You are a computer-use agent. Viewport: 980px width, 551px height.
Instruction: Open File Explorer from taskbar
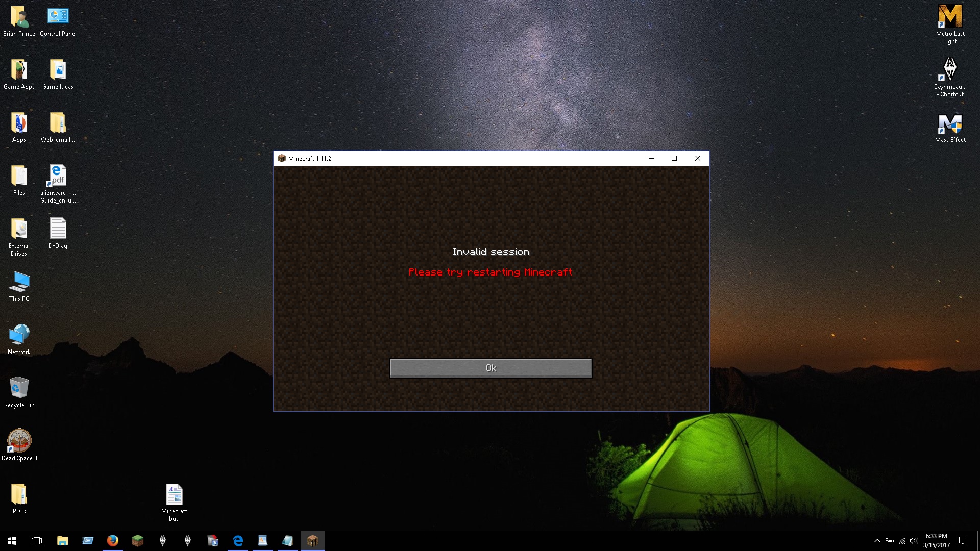tap(62, 540)
